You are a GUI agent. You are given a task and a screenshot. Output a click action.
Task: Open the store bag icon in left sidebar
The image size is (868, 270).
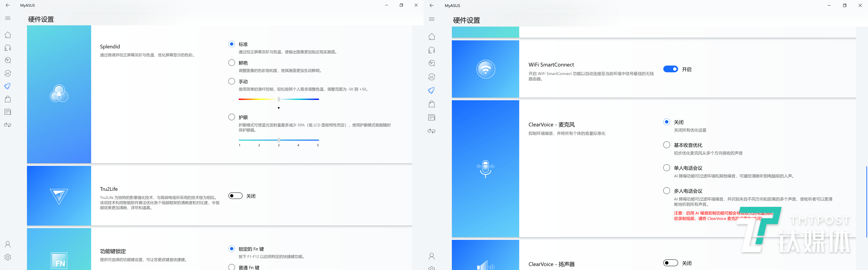click(8, 99)
